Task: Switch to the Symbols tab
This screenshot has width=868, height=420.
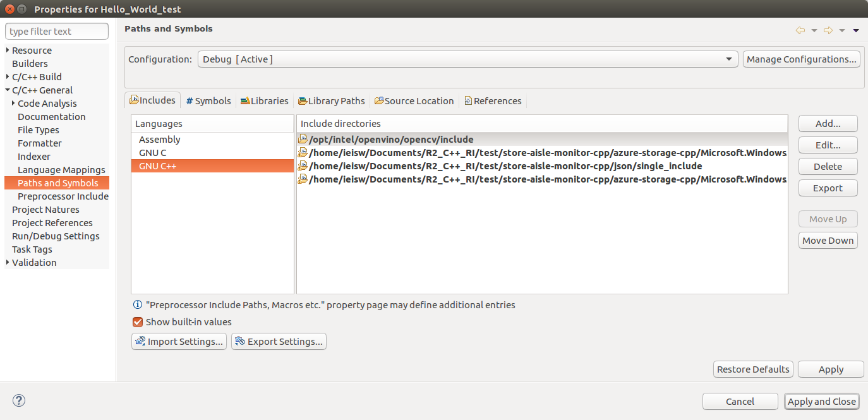Action: click(x=208, y=101)
